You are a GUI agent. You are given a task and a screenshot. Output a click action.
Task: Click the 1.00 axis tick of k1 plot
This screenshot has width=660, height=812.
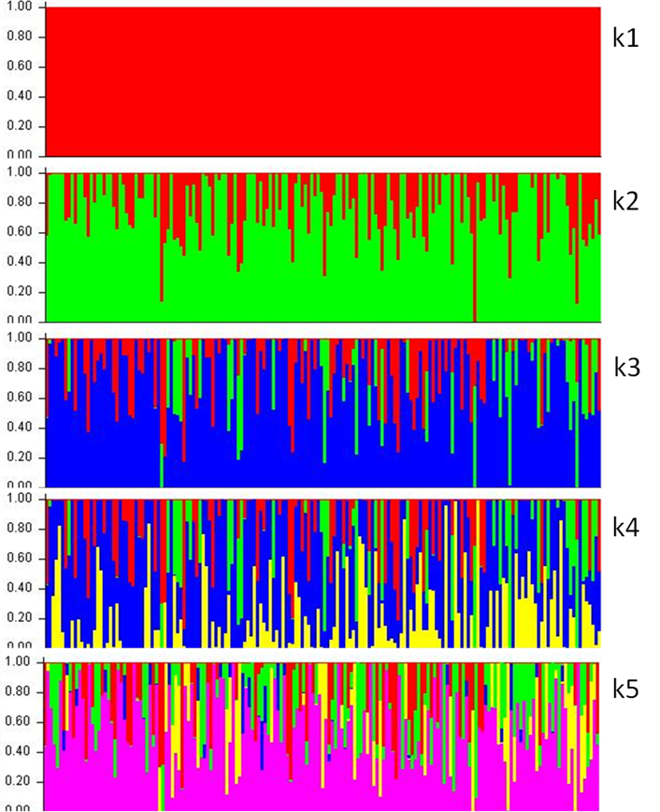19,7
